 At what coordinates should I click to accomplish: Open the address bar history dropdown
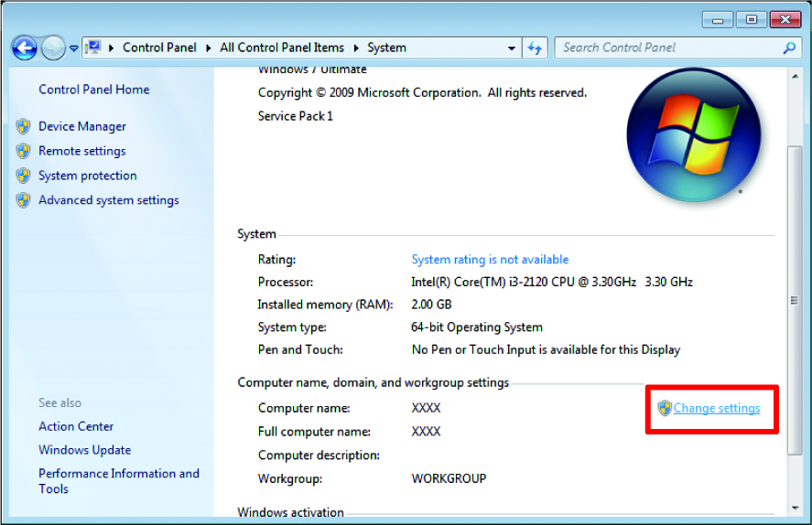click(x=511, y=48)
